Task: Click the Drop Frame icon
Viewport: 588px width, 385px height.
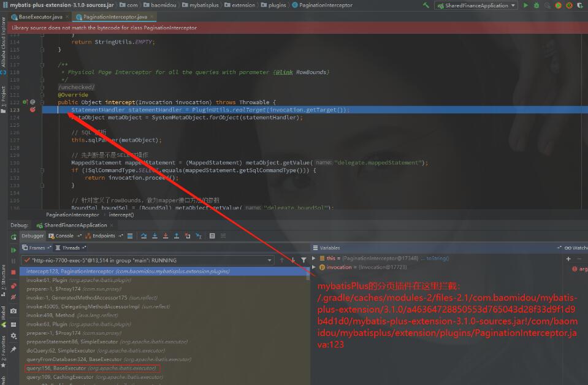Action: click(188, 236)
